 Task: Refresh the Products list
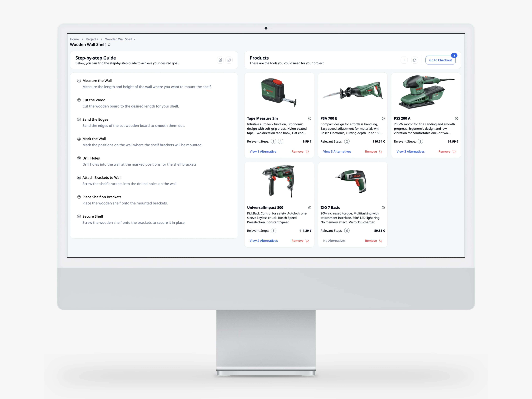[x=415, y=60]
